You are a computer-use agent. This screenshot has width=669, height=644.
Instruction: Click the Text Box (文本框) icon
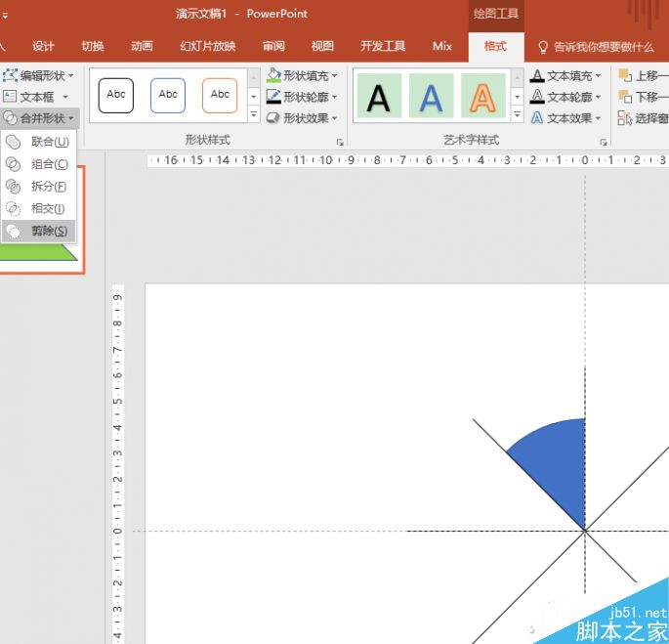[10, 97]
